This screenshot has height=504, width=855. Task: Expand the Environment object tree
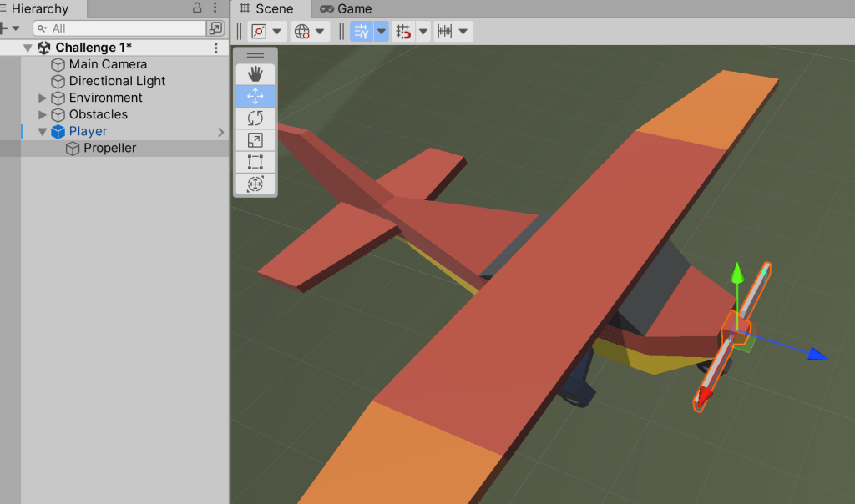(x=43, y=98)
